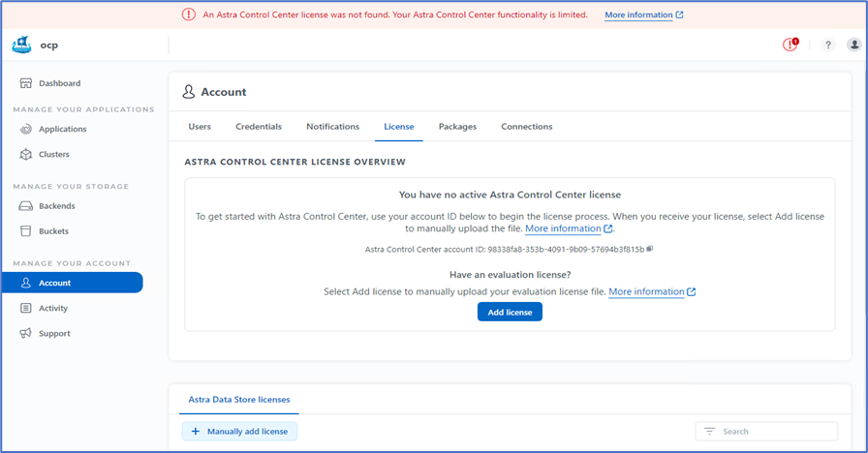The width and height of the screenshot is (868, 453).
Task: Open Support in the sidebar
Action: coord(54,333)
